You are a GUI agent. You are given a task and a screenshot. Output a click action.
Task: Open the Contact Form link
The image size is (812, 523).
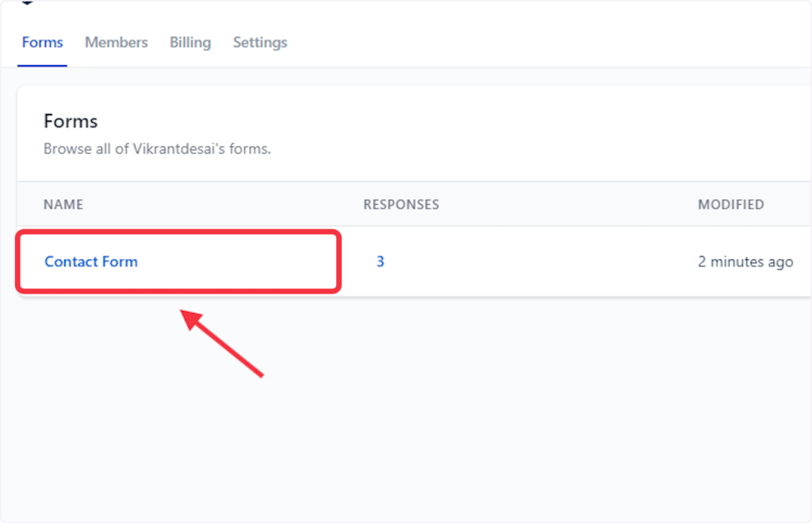(91, 262)
